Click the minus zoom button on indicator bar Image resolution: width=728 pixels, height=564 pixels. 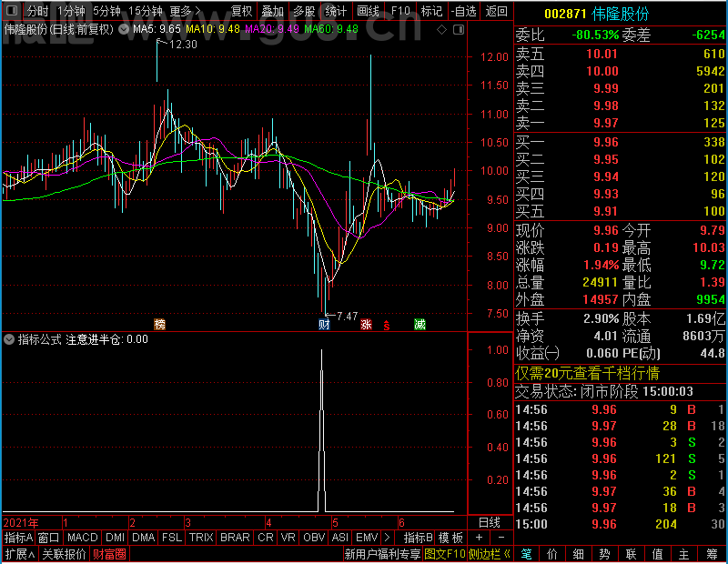pyautogui.click(x=501, y=538)
